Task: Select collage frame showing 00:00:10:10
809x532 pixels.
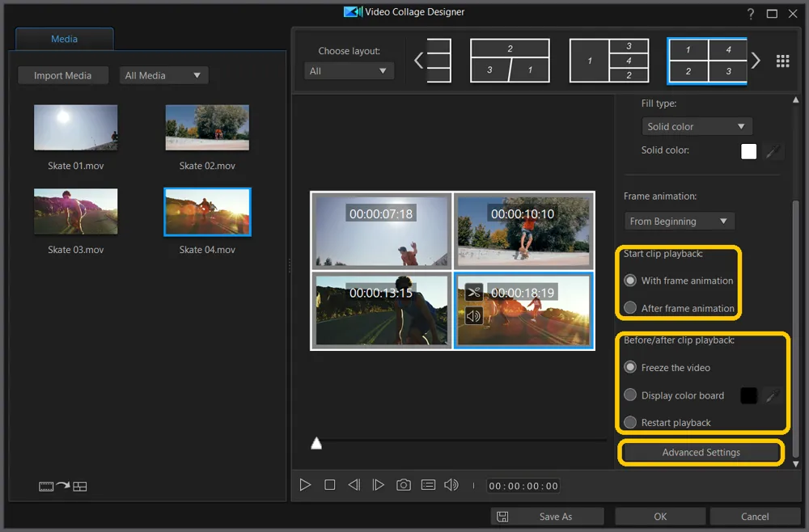Action: coord(523,231)
